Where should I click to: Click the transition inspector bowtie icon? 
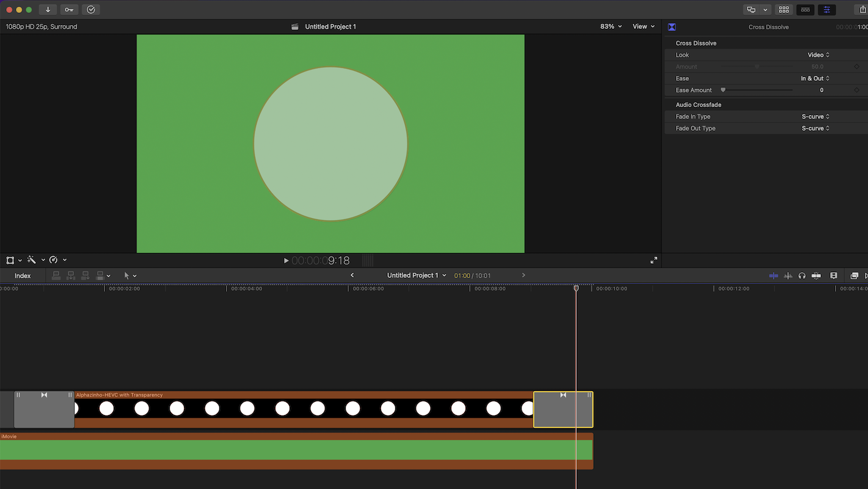[x=672, y=27]
